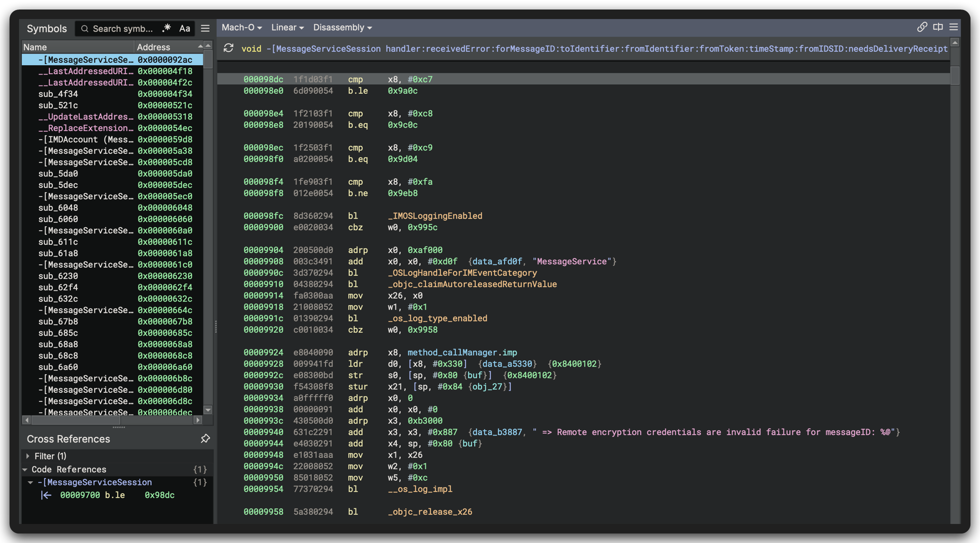Click the disassembly scroll-up arrow

(954, 43)
